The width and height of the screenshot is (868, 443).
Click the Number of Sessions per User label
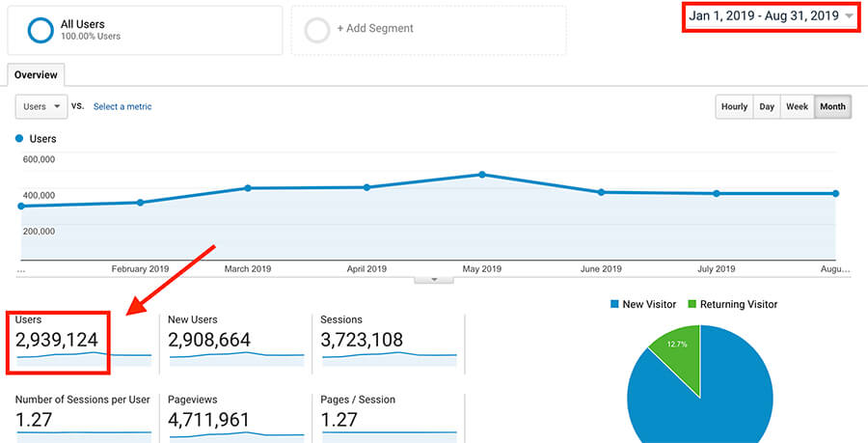point(83,400)
